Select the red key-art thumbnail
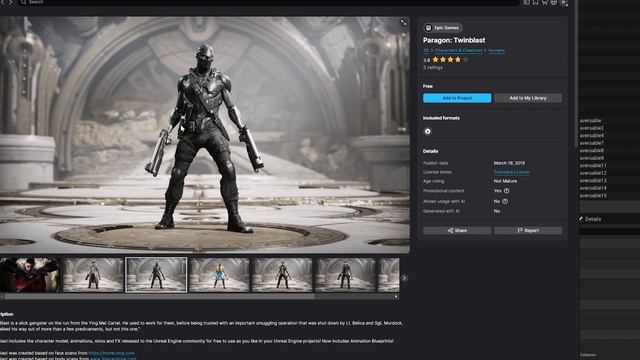The height and width of the screenshot is (360, 640). point(30,275)
